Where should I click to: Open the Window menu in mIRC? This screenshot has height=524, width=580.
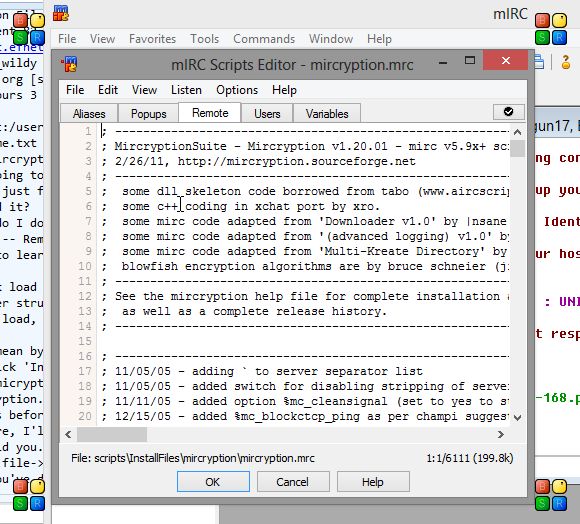(331, 39)
